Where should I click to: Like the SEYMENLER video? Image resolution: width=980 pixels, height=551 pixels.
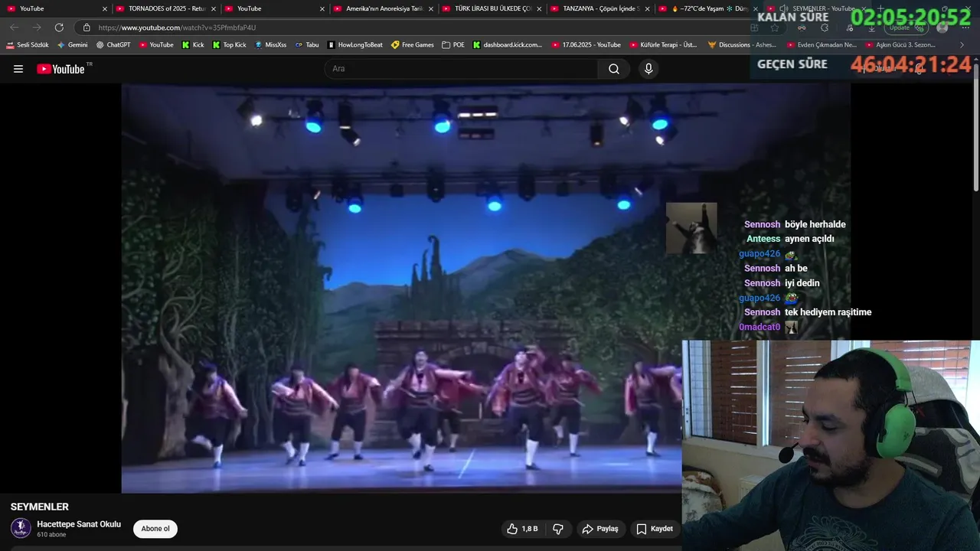point(522,529)
